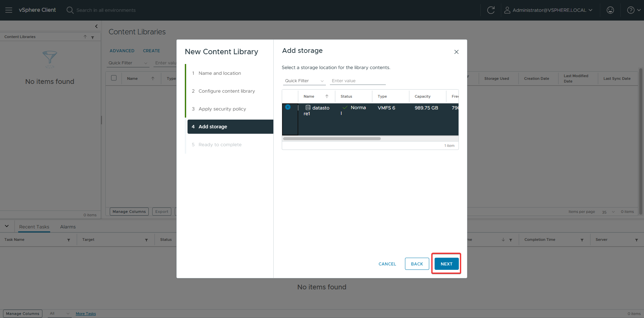Sort libraries table Name column arrow
Image resolution: width=644 pixels, height=318 pixels.
pos(153,78)
